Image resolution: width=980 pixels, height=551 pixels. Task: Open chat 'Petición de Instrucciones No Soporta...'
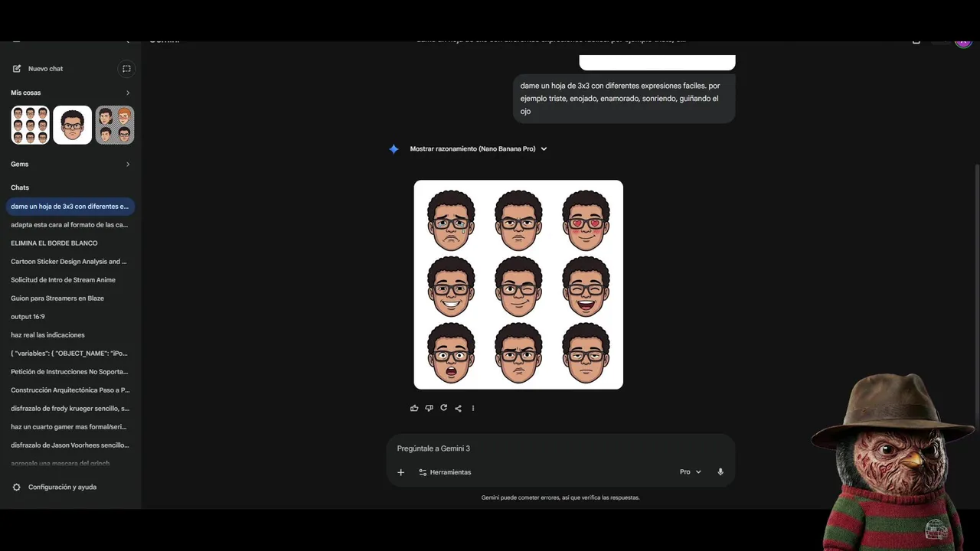[x=70, y=372]
